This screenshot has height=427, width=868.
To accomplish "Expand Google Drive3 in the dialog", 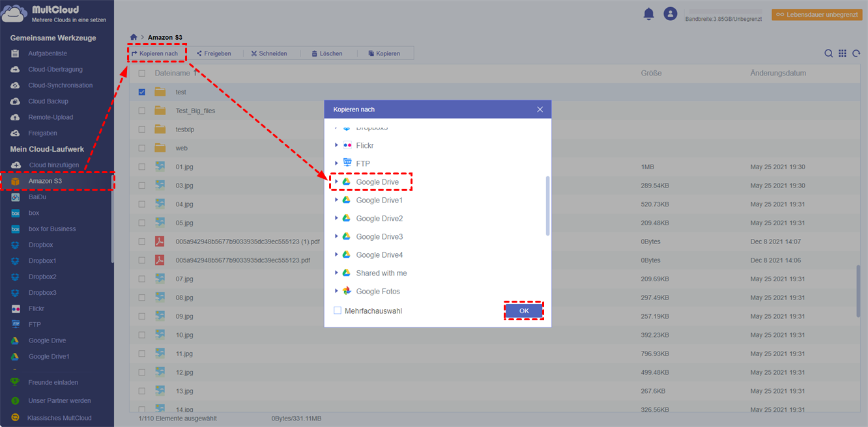I will [x=336, y=236].
